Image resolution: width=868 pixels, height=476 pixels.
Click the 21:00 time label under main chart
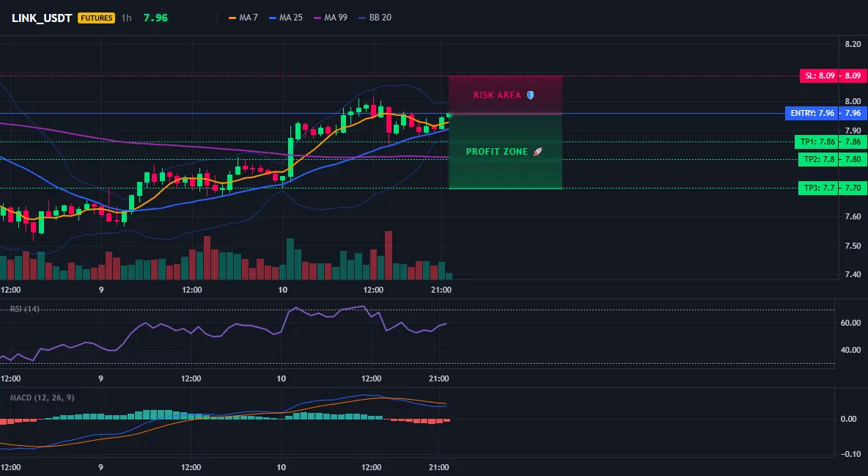click(441, 290)
